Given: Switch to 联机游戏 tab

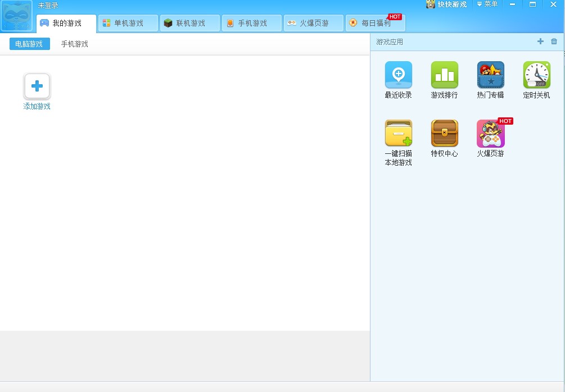Looking at the screenshot, I should [x=190, y=23].
